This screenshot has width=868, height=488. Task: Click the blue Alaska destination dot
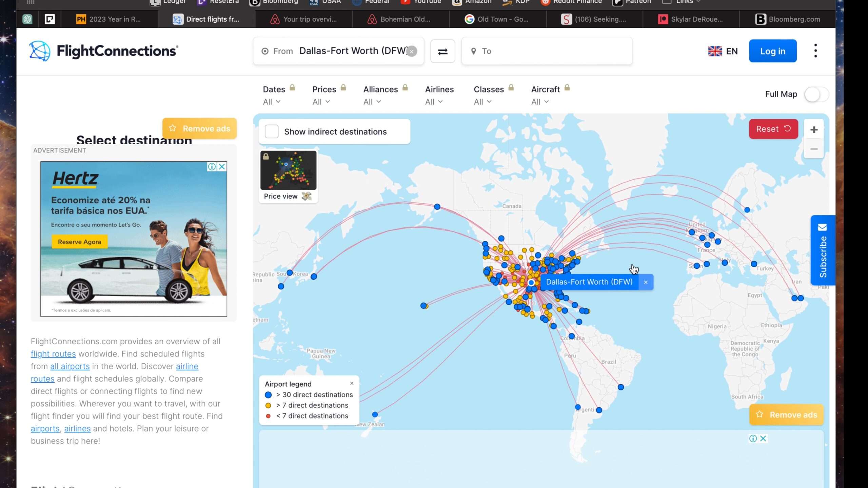click(437, 207)
